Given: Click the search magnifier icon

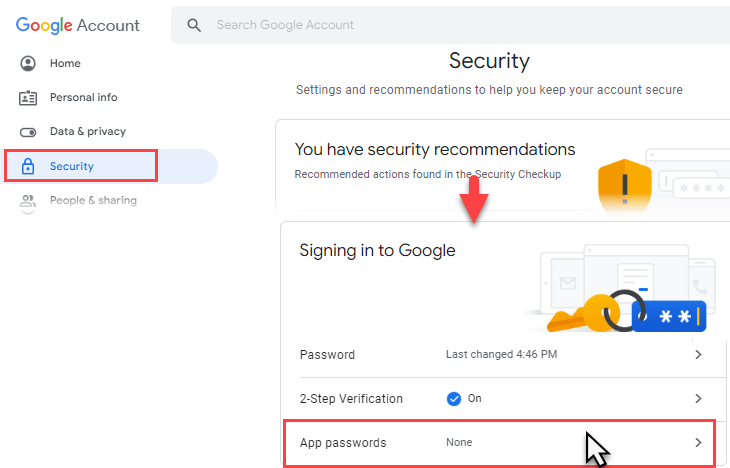Looking at the screenshot, I should [x=195, y=25].
